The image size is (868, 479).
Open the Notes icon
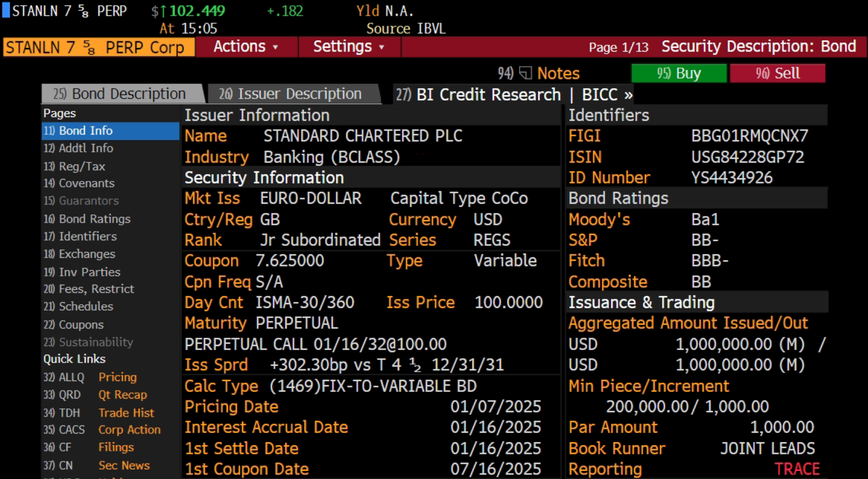point(525,73)
